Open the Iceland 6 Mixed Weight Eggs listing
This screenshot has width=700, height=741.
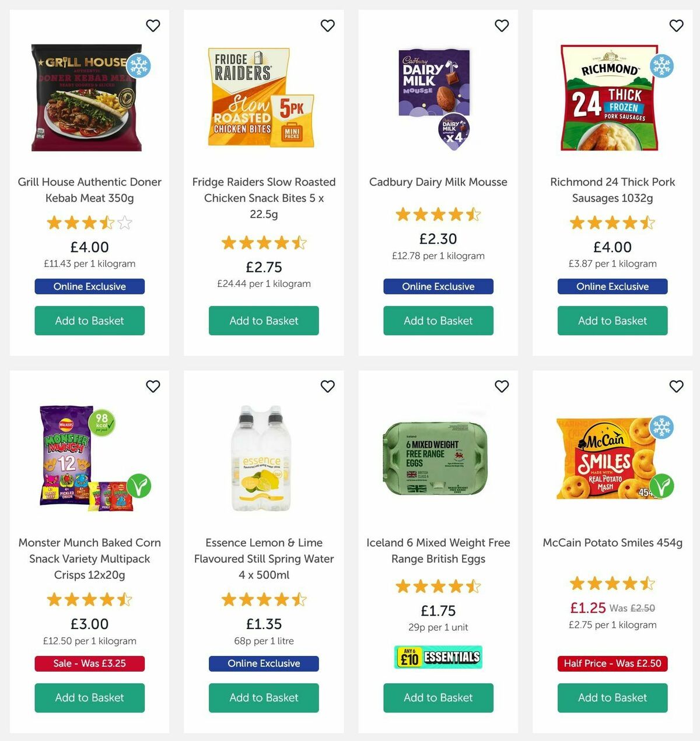point(438,550)
